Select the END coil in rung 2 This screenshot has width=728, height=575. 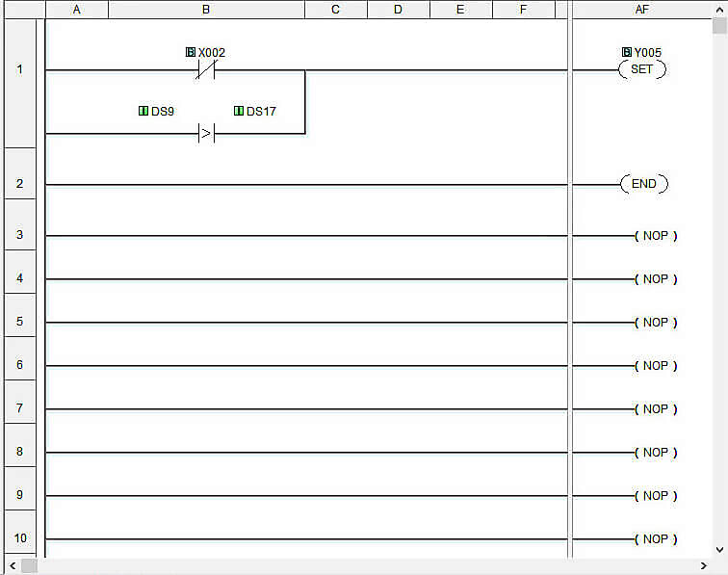tap(644, 184)
